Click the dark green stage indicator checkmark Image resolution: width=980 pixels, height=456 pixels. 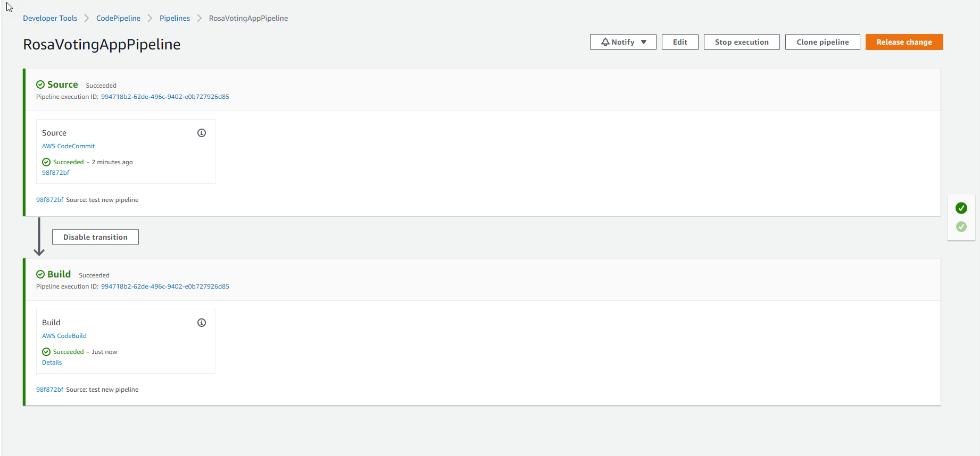(x=961, y=208)
